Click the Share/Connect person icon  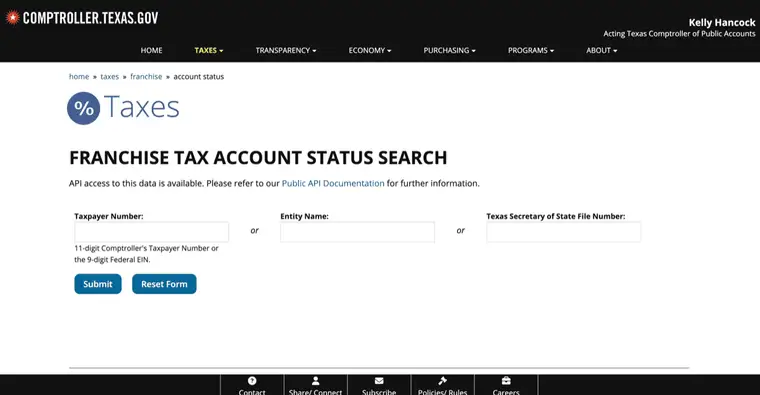(x=316, y=381)
